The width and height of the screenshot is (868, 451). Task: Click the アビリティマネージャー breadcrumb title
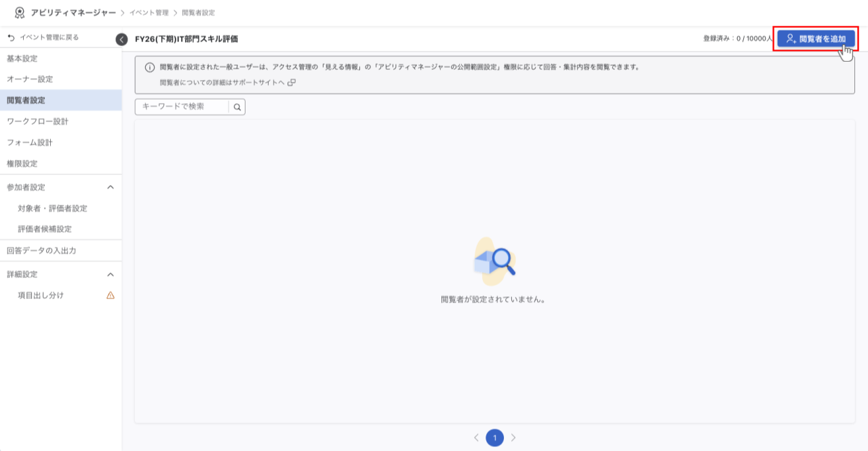click(x=73, y=12)
